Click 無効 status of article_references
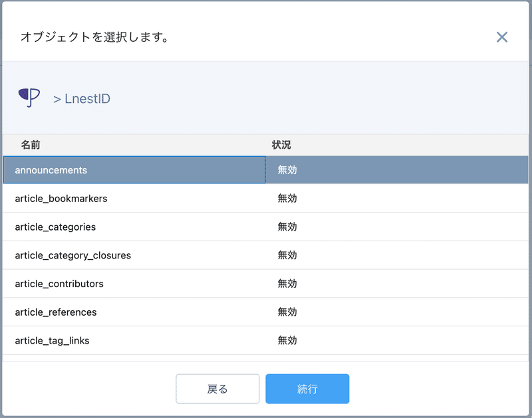Screen dimensions: 532x418 [x=287, y=312]
